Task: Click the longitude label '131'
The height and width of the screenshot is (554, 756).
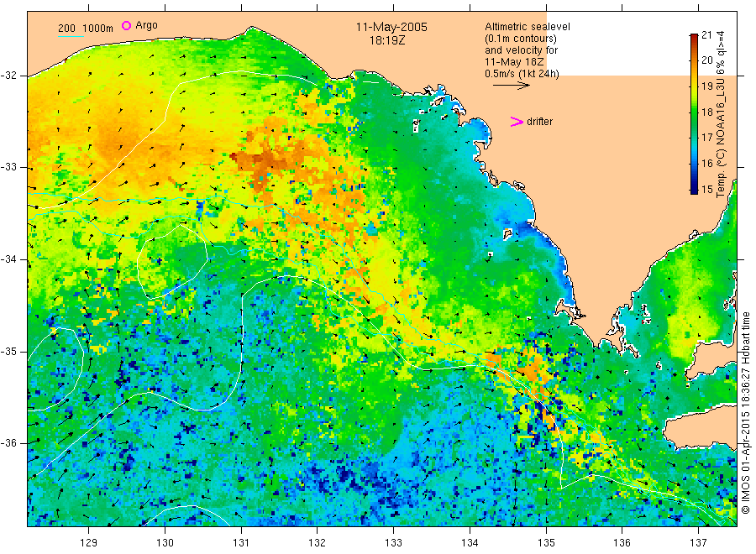Action: pos(241,543)
